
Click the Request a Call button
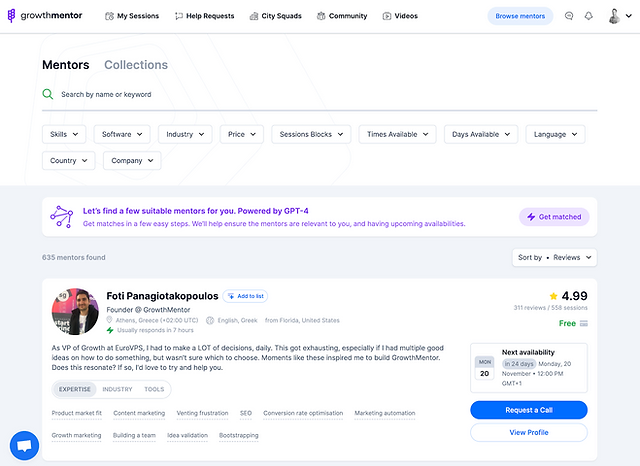528,410
